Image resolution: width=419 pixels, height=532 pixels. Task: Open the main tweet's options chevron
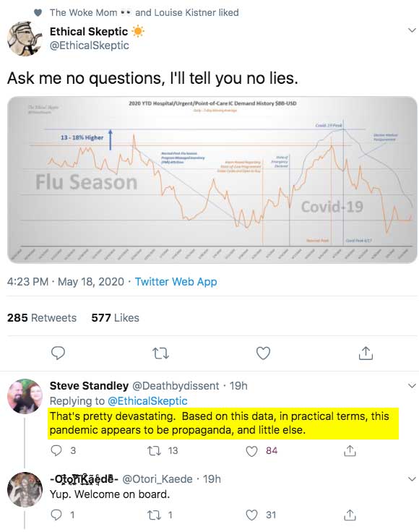(412, 30)
